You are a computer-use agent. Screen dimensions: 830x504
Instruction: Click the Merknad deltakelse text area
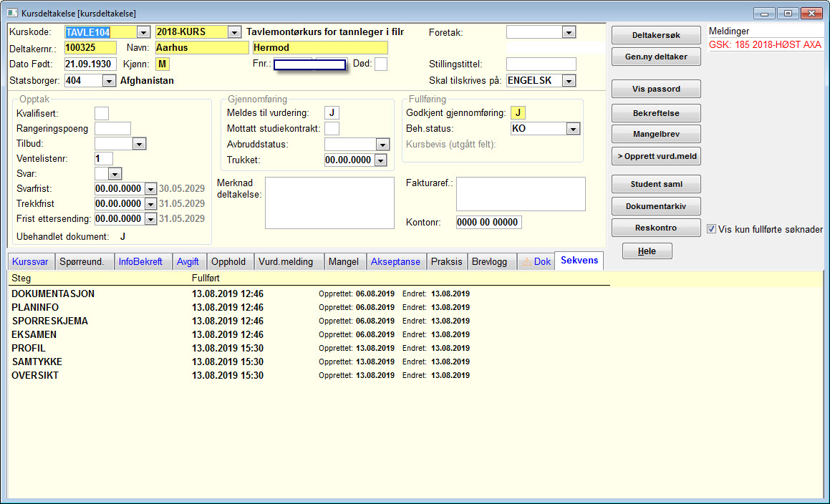click(x=329, y=203)
